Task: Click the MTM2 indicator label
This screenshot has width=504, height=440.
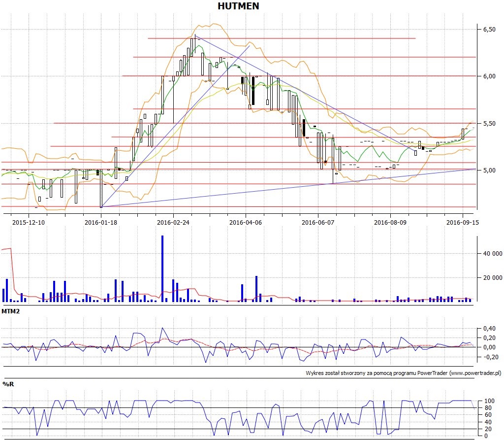Action: (x=11, y=311)
